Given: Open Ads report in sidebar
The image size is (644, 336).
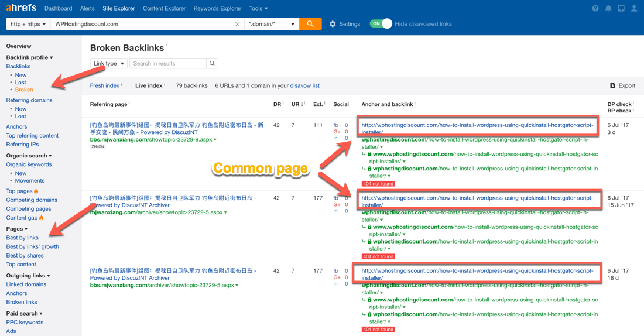Looking at the screenshot, I should coord(11,331).
